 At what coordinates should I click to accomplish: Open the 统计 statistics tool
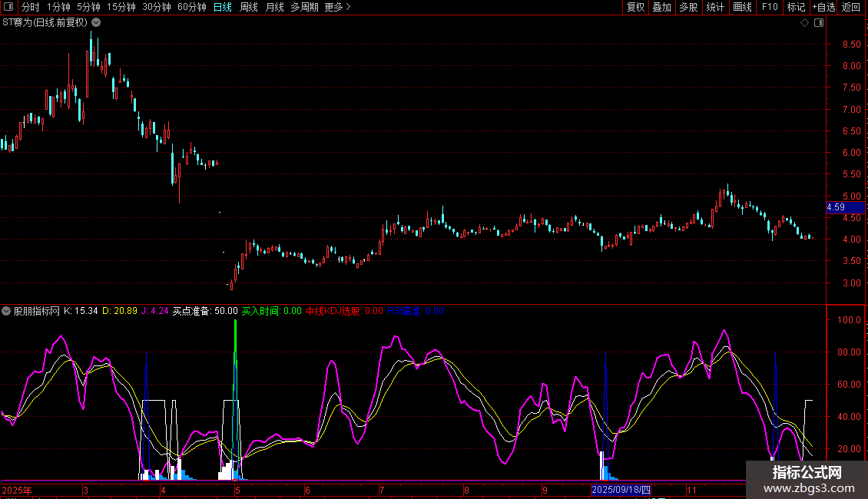click(x=715, y=8)
